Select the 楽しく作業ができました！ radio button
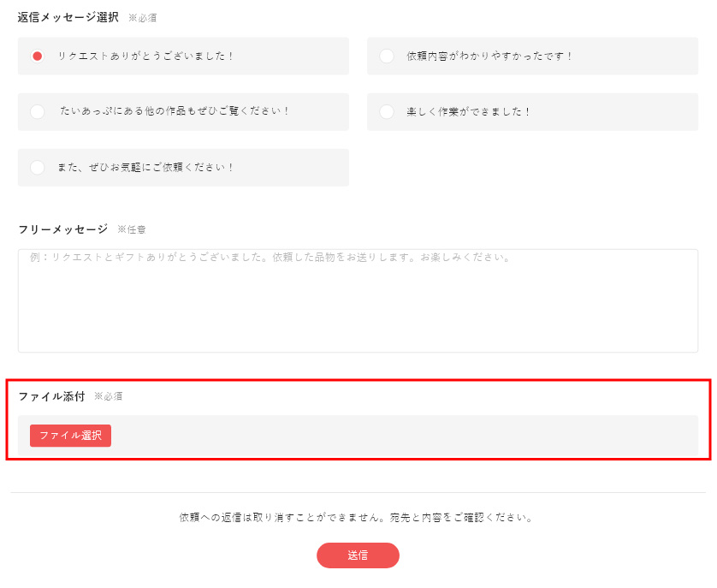The height and width of the screenshot is (588, 717). (387, 111)
